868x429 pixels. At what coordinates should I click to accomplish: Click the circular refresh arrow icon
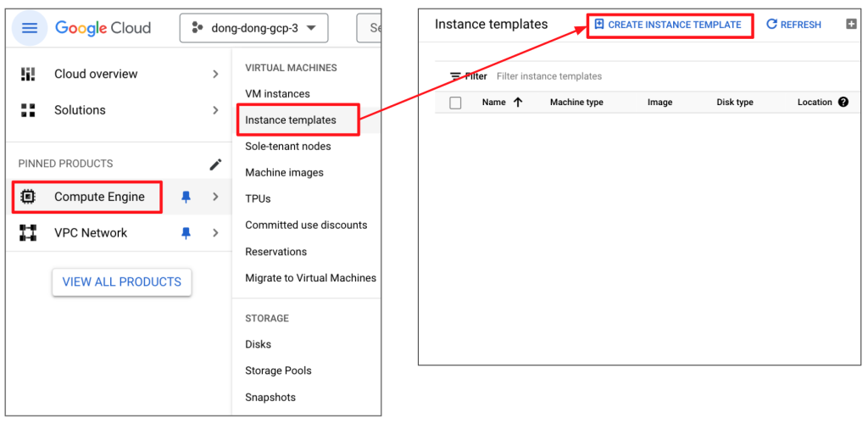pyautogui.click(x=771, y=25)
